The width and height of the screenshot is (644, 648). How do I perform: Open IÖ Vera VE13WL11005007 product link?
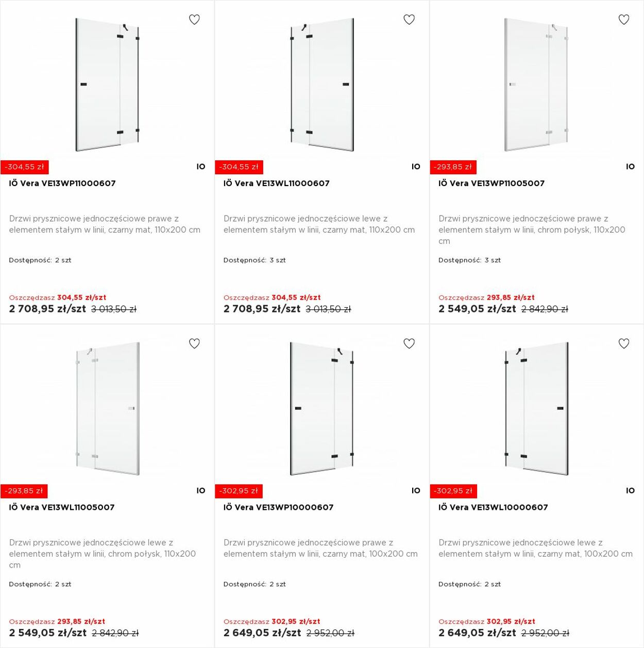[62, 507]
